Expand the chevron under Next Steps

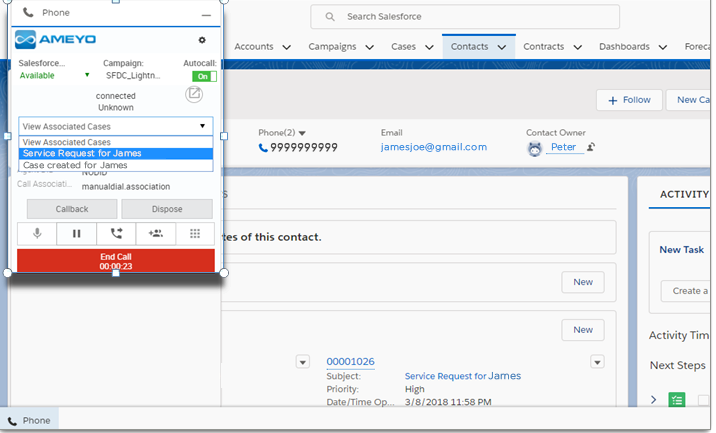653,400
